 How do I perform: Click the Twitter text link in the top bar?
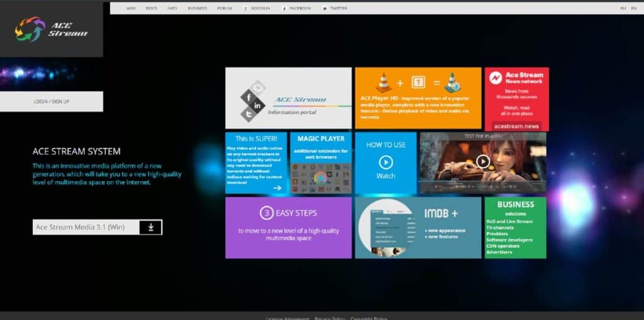[338, 8]
